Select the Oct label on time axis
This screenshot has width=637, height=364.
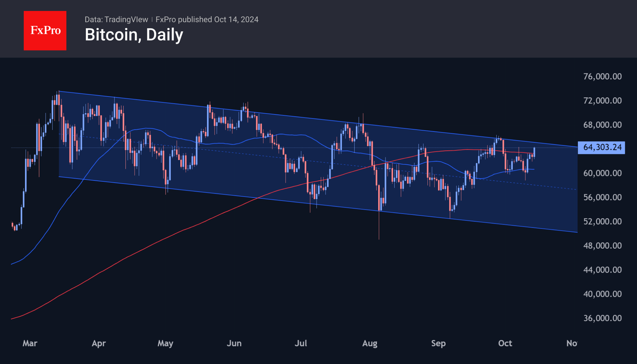click(505, 343)
